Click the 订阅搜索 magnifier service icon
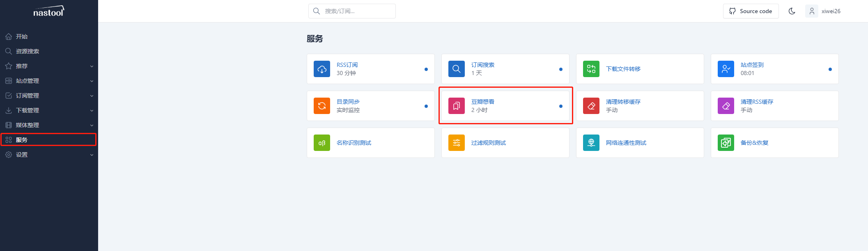Viewport: 868px width, 251px height. click(456, 69)
